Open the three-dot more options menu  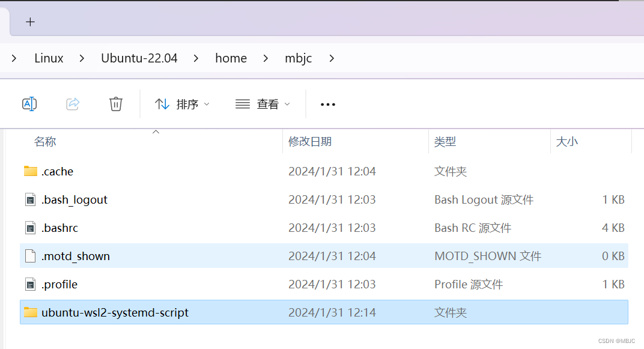(327, 105)
